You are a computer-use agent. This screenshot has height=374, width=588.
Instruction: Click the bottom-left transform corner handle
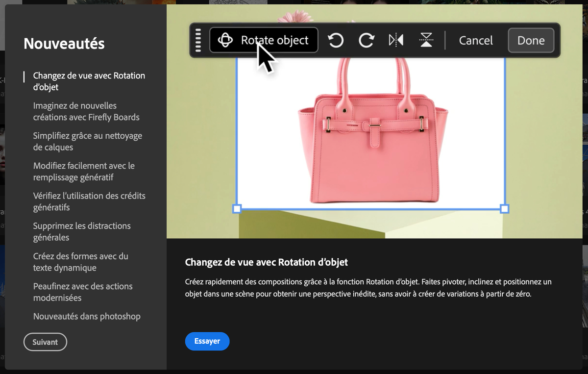pyautogui.click(x=237, y=209)
